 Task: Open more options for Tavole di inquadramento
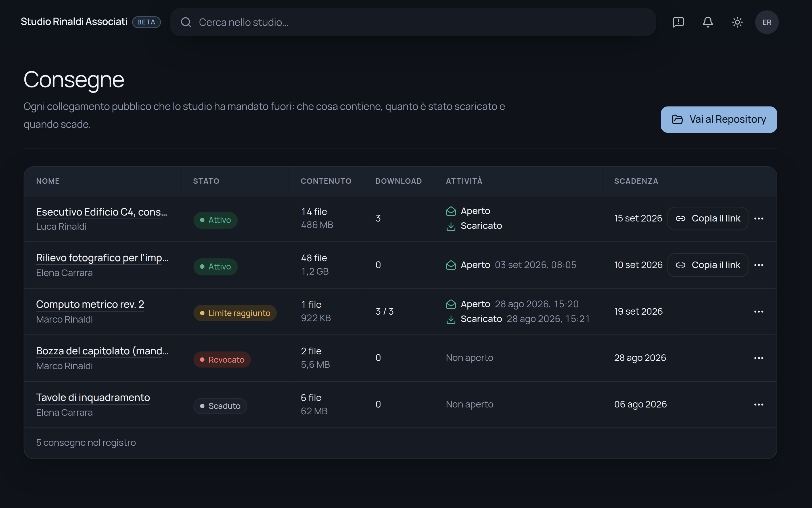click(759, 405)
